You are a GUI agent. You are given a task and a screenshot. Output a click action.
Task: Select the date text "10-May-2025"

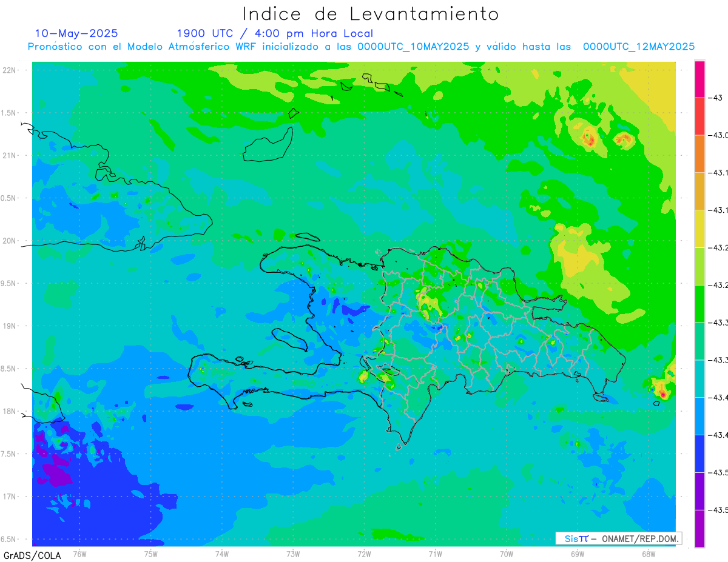tap(76, 33)
